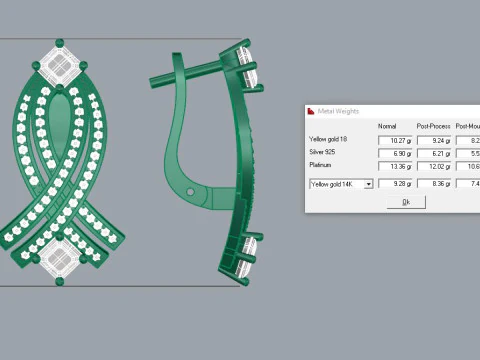480x360 pixels.
Task: Click the Ok button in Metal Weights
Action: [406, 202]
